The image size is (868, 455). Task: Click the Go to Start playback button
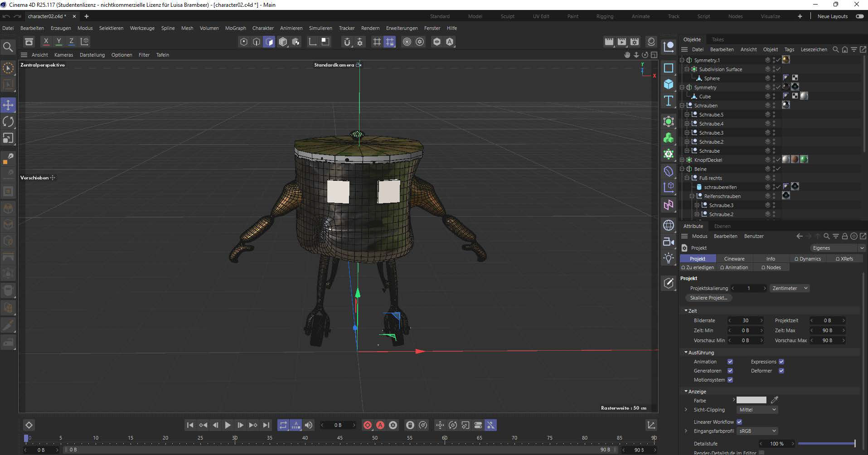pyautogui.click(x=190, y=425)
